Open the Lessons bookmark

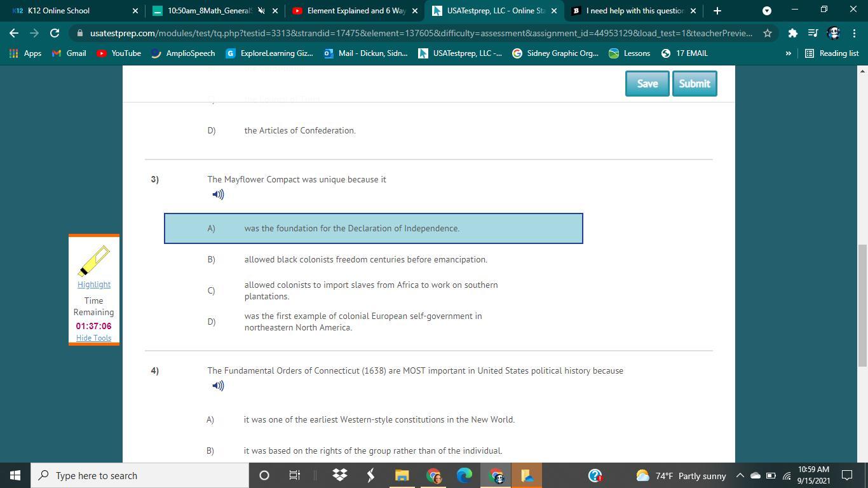(629, 53)
